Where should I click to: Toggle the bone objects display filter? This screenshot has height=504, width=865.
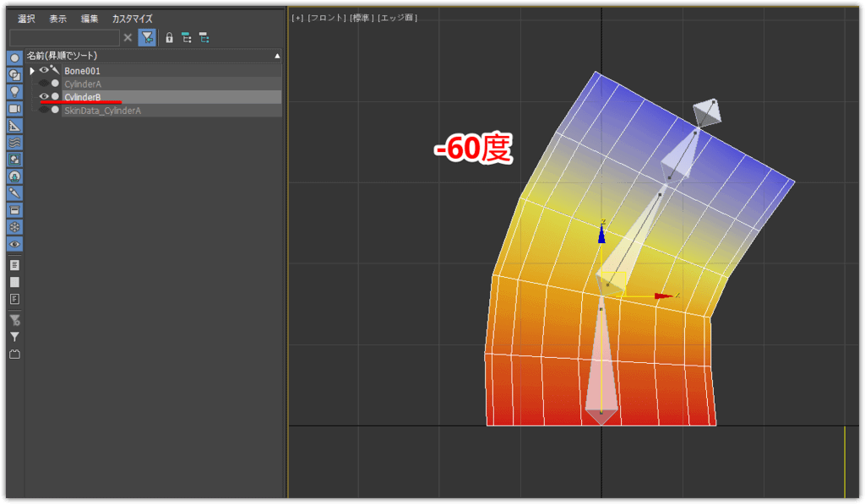coord(14,193)
